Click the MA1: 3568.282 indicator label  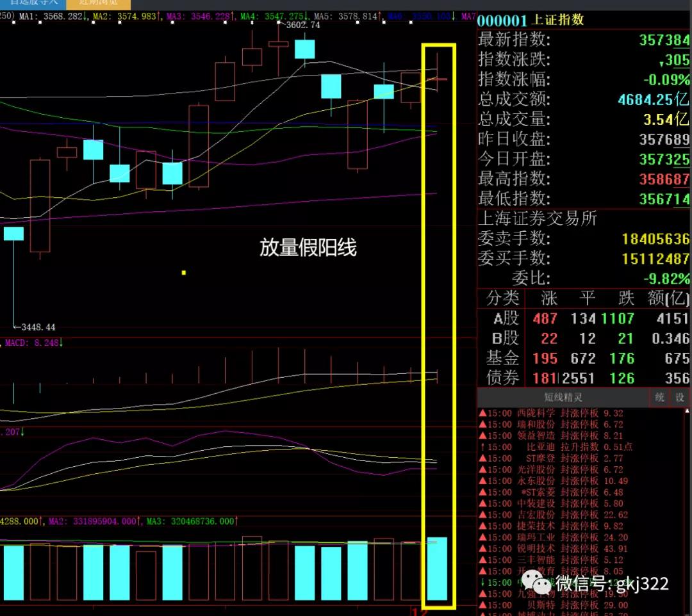pos(53,16)
